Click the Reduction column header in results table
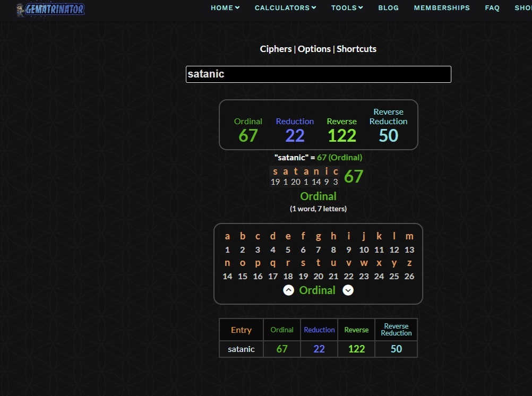Screen dimensions: 532x396 pos(319,330)
